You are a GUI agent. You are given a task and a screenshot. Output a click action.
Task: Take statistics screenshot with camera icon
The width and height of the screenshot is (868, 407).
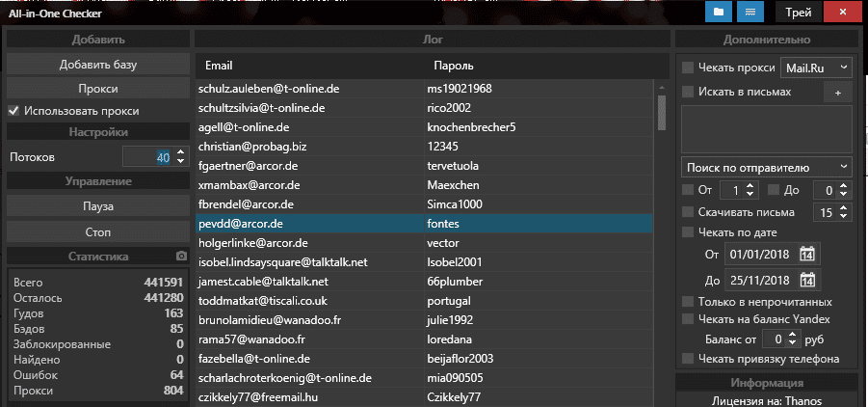coord(181,257)
